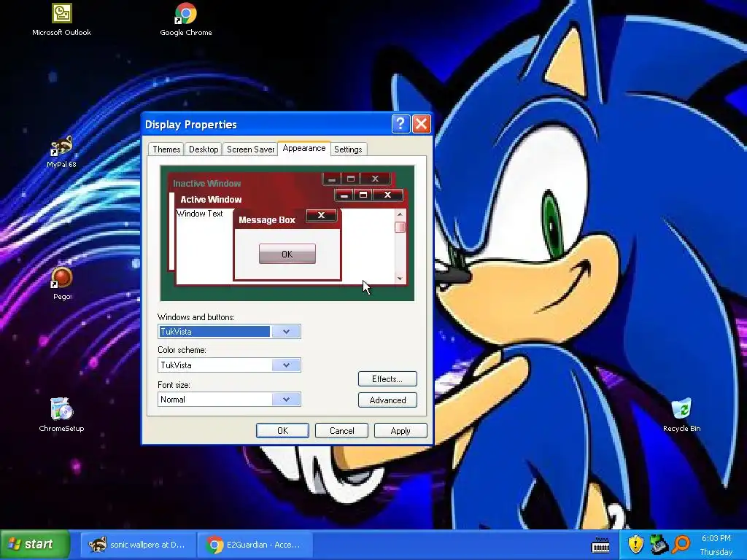Expand the Font size dropdown
Screen dimensions: 747x560
pos(286,400)
